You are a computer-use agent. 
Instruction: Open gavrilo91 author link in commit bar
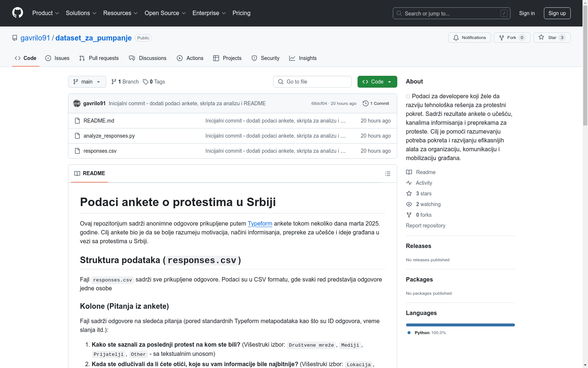[x=94, y=103]
